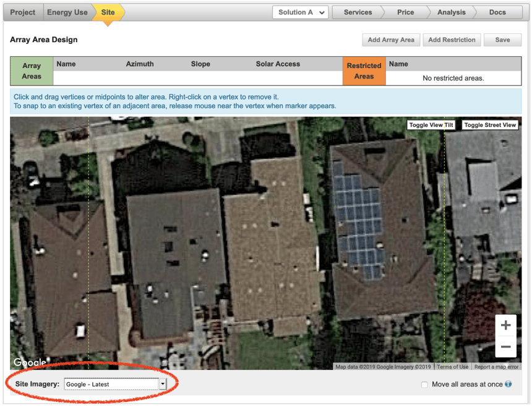Save the array area design

[x=502, y=40]
